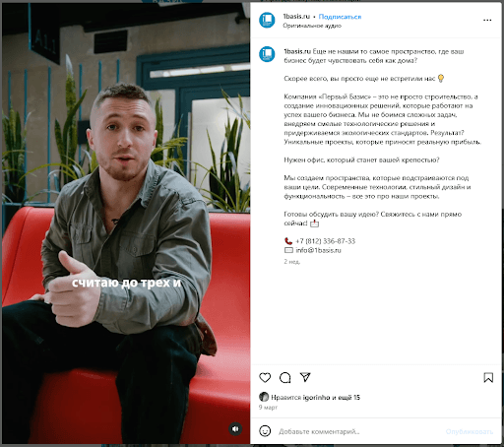This screenshot has height=447, width=504.
Task: Click the 1basis.ru avatar in the header
Action: coord(267,21)
